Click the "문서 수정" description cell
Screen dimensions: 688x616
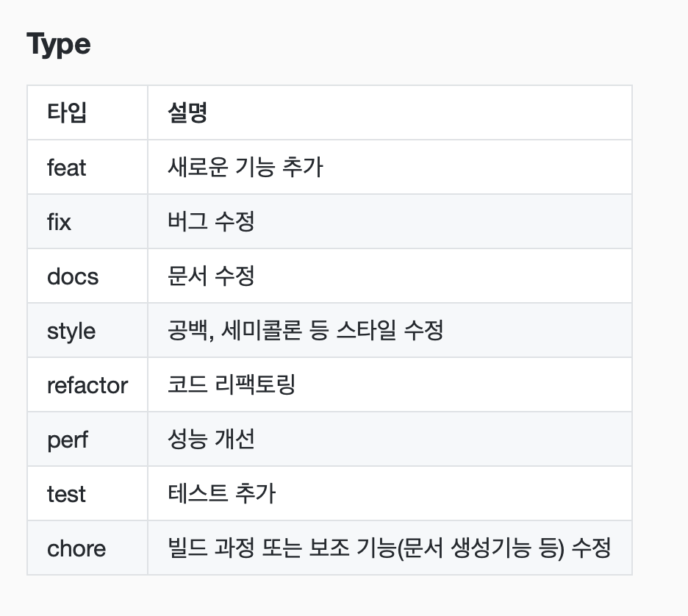coord(211,276)
